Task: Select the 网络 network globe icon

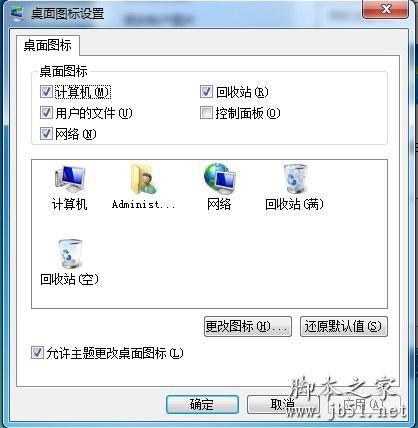Action: point(220,179)
